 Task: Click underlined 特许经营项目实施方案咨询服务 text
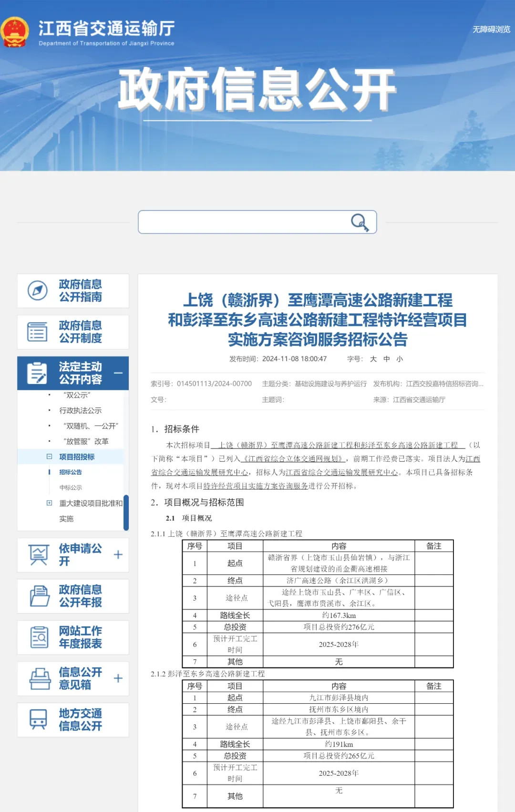click(x=256, y=486)
